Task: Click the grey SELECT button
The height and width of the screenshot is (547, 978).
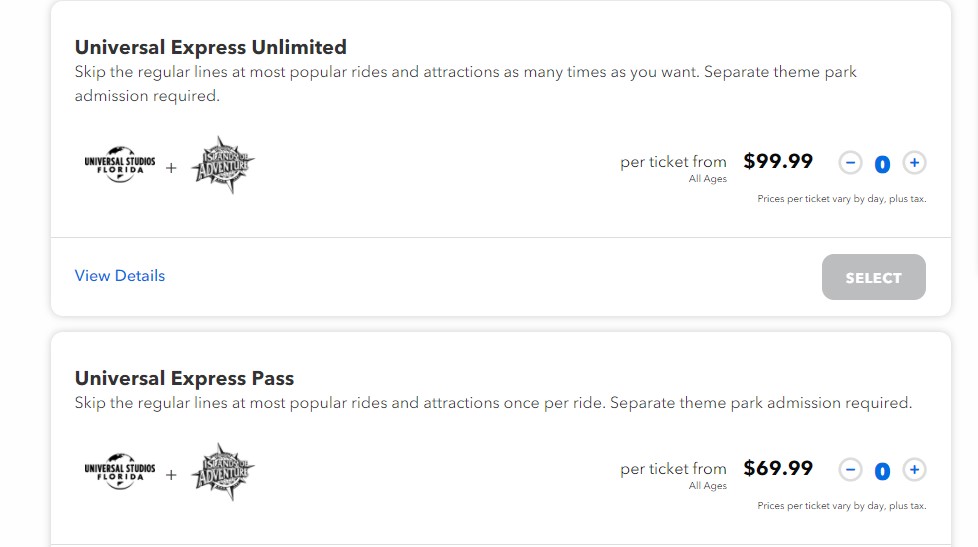Action: point(873,277)
